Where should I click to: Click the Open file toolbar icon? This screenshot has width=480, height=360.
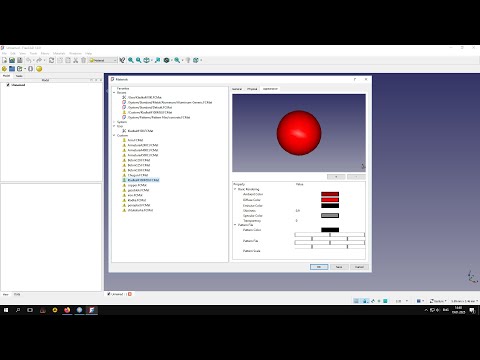12,60
